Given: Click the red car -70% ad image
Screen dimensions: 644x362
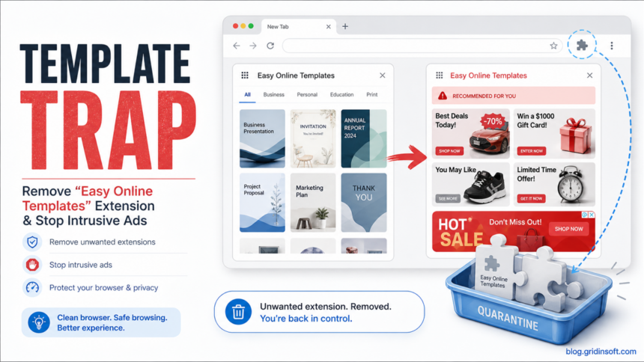Looking at the screenshot, I should point(489,138).
